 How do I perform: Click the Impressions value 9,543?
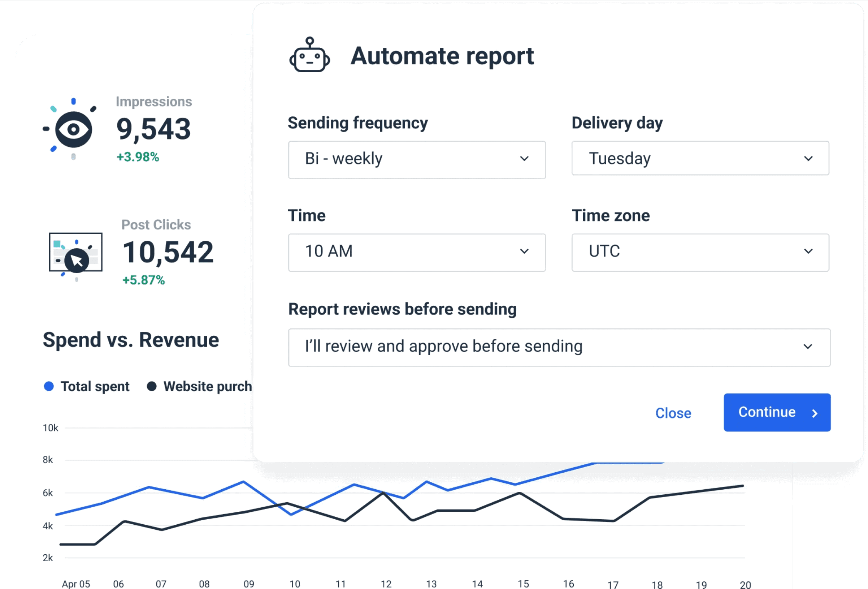pos(153,129)
